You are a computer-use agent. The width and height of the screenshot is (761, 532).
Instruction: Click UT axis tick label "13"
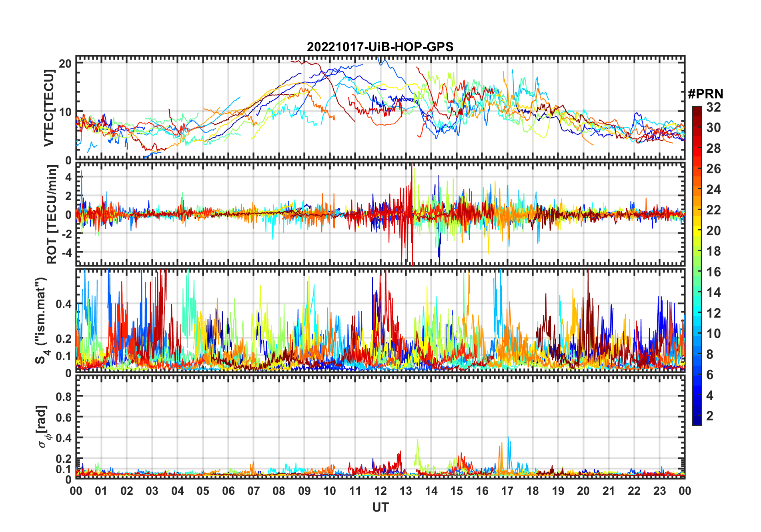tap(406, 491)
